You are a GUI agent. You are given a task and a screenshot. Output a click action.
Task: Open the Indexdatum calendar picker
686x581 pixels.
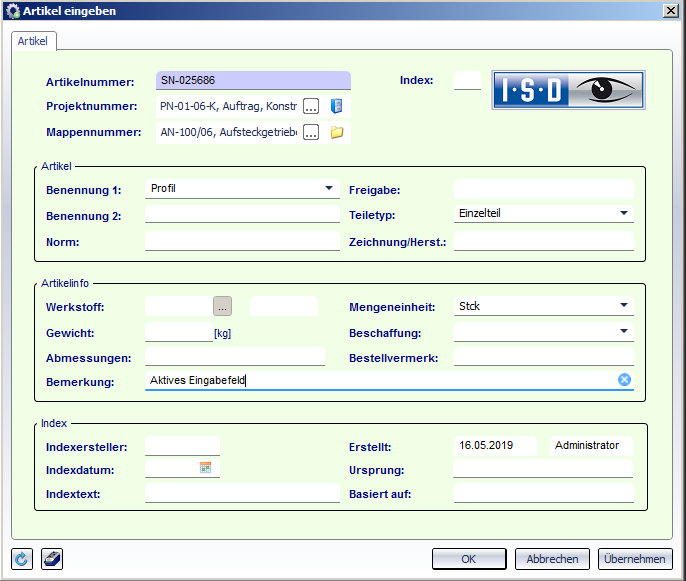click(x=206, y=467)
